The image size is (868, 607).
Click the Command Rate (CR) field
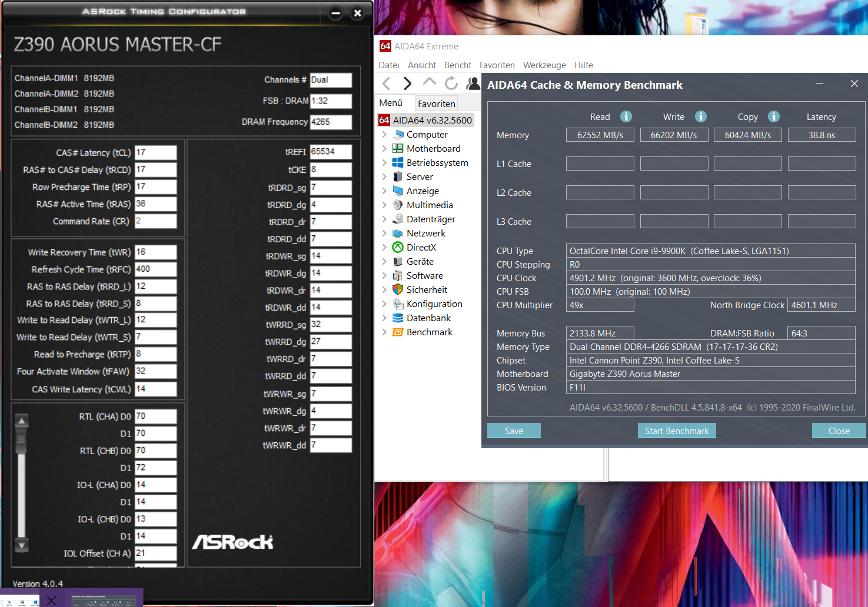(156, 221)
